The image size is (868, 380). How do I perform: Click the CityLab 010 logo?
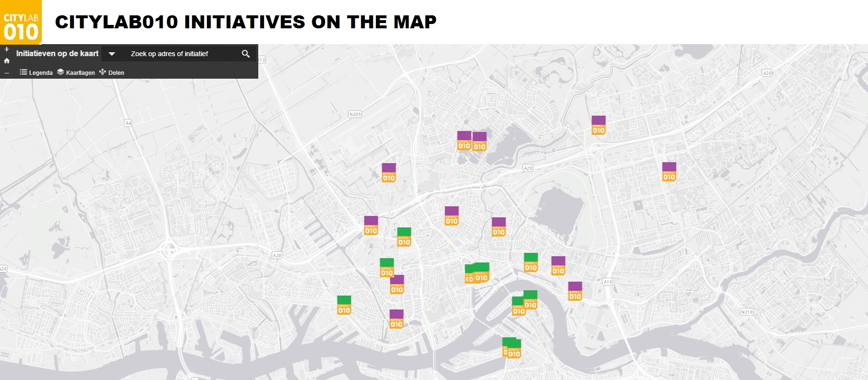coord(21,22)
